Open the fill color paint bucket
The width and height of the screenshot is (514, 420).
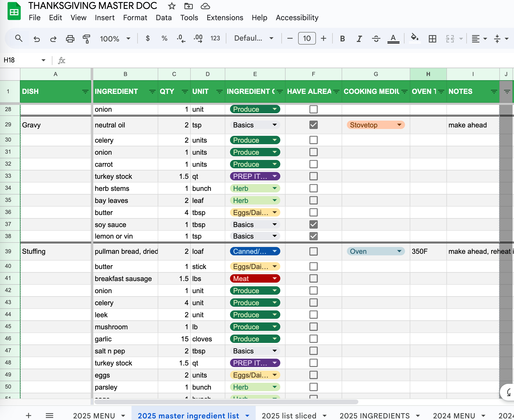click(x=414, y=38)
